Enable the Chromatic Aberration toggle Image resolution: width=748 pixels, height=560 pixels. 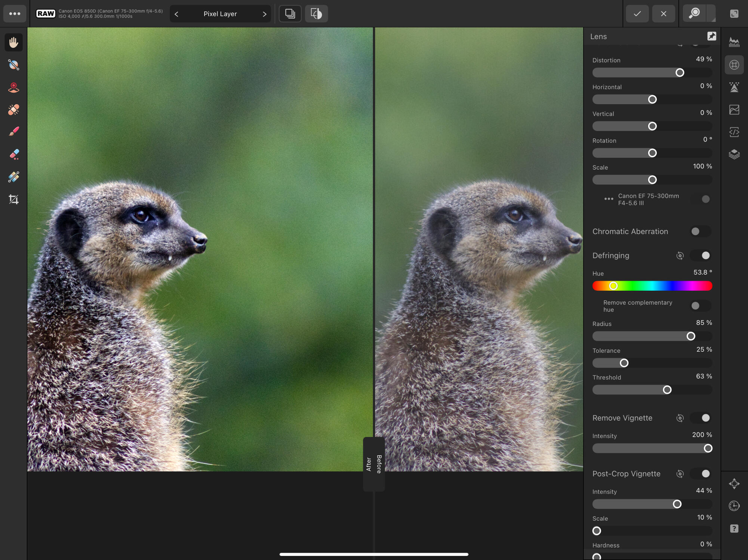pos(700,231)
